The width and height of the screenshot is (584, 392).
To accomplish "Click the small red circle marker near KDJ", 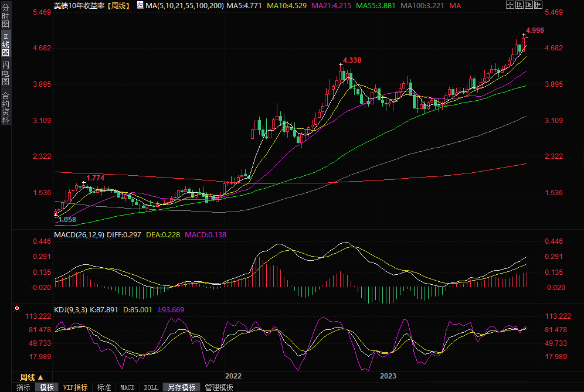I will [17, 308].
